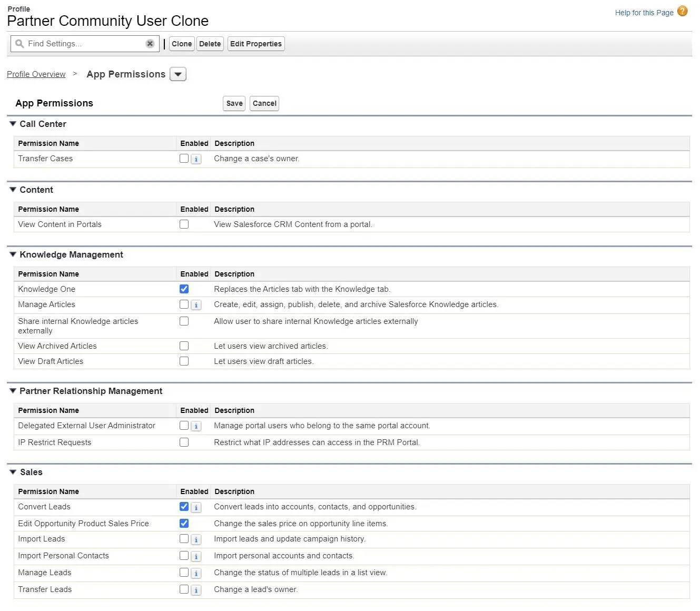
Task: Collapse the Content section
Action: (x=13, y=190)
